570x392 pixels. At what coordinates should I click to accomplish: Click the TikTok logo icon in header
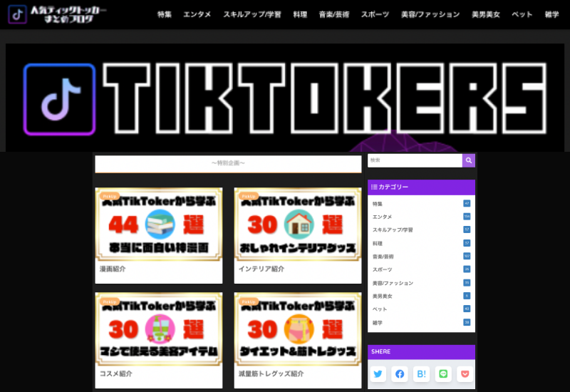(x=17, y=14)
